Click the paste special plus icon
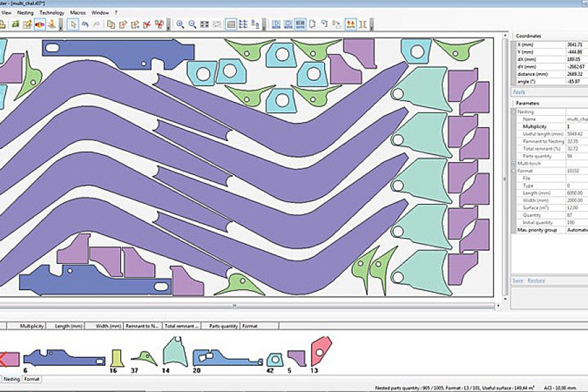 pos(135,24)
